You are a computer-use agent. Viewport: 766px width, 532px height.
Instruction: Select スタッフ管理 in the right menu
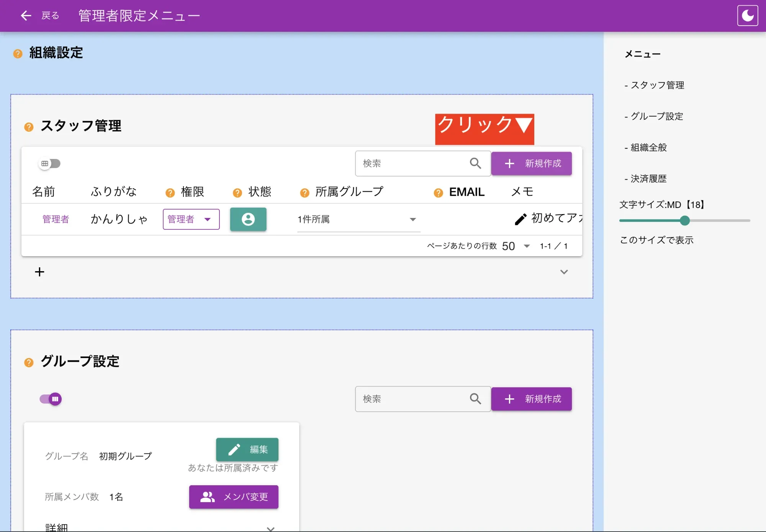point(658,85)
